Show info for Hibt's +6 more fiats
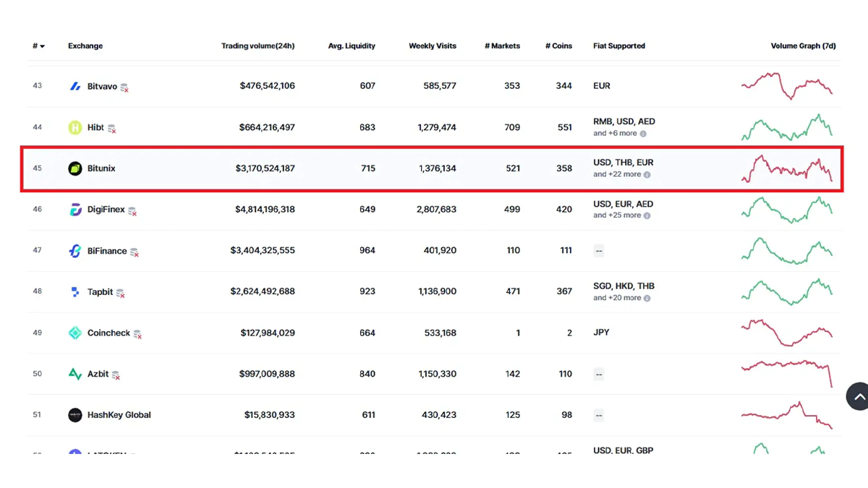 point(643,134)
